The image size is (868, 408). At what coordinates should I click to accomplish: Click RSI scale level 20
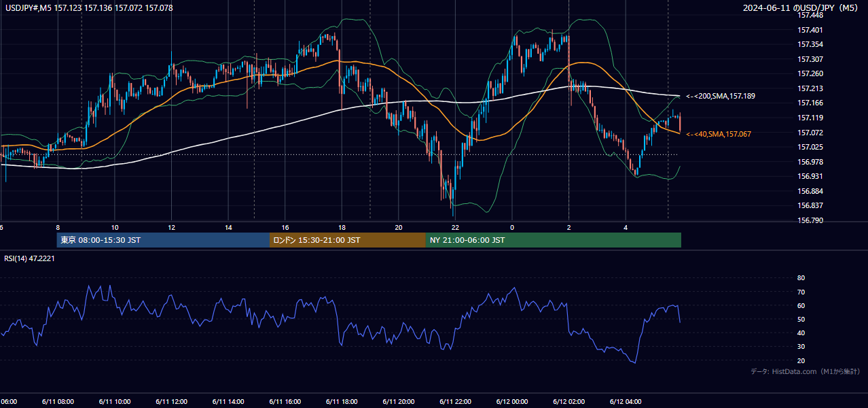click(801, 360)
